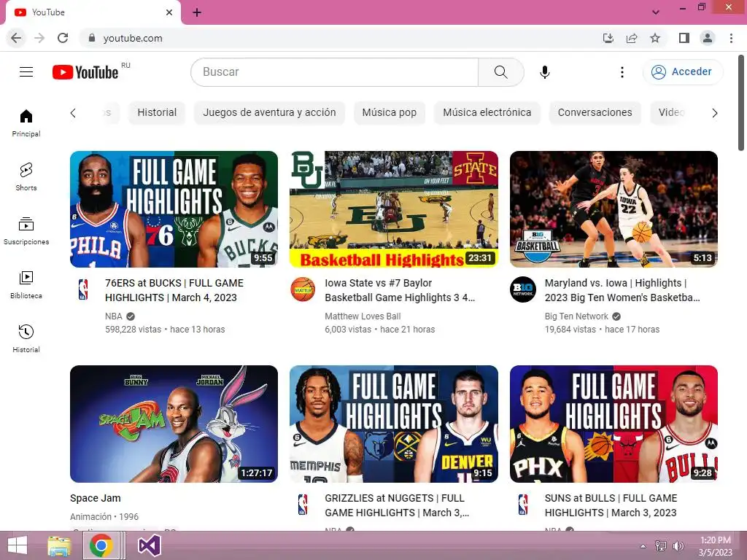Image resolution: width=747 pixels, height=560 pixels.
Task: Open the Chrome profile avatar
Action: 708,38
